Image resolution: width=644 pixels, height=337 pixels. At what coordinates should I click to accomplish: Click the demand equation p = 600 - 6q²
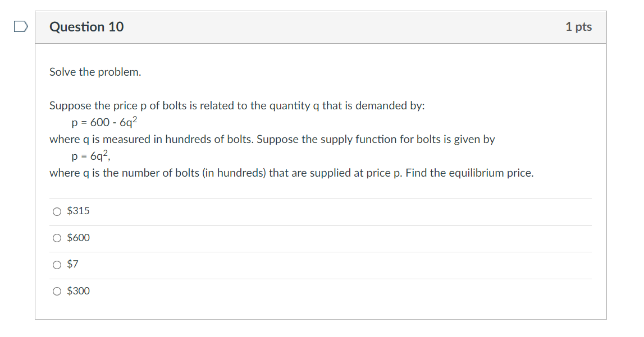[x=104, y=121]
